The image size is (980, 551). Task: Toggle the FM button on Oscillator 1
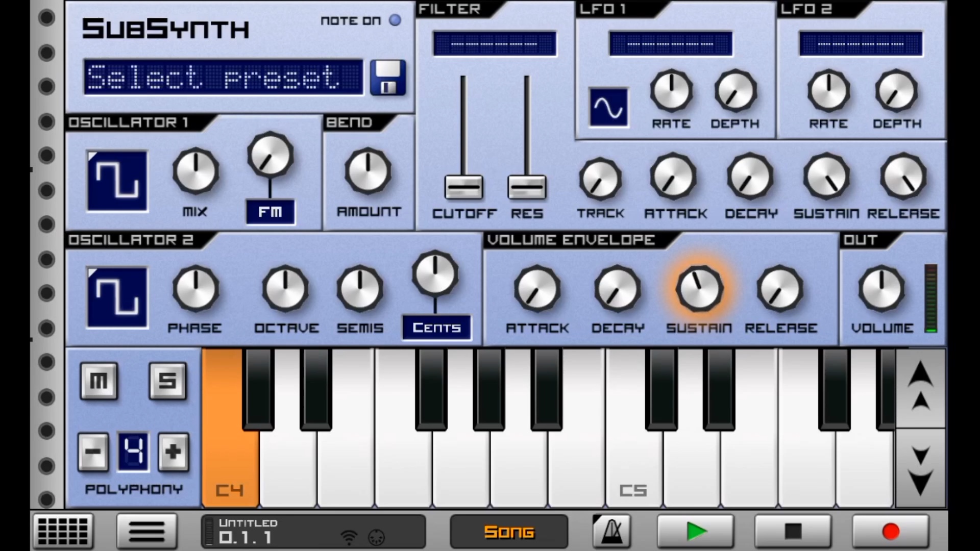pyautogui.click(x=269, y=211)
